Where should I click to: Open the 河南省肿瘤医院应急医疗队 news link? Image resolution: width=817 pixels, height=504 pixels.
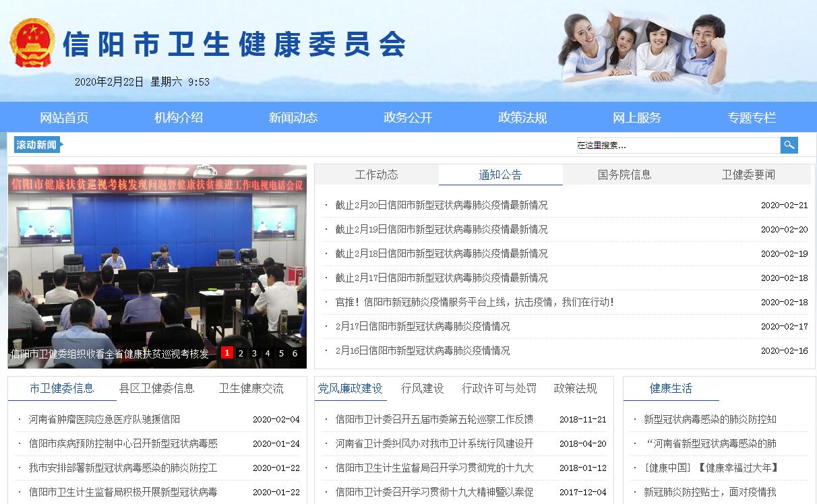(104, 420)
